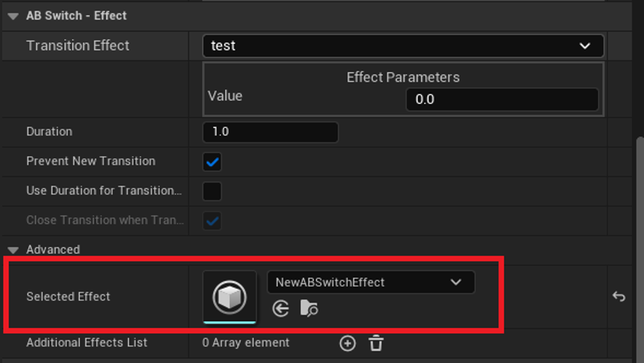The image size is (644, 363).
Task: Click the Close Transition when Transition checkbox
Action: [x=212, y=220]
